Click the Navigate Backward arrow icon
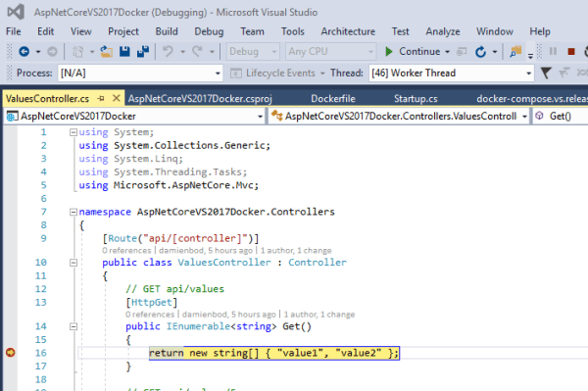The height and width of the screenshot is (391, 588). pos(24,51)
